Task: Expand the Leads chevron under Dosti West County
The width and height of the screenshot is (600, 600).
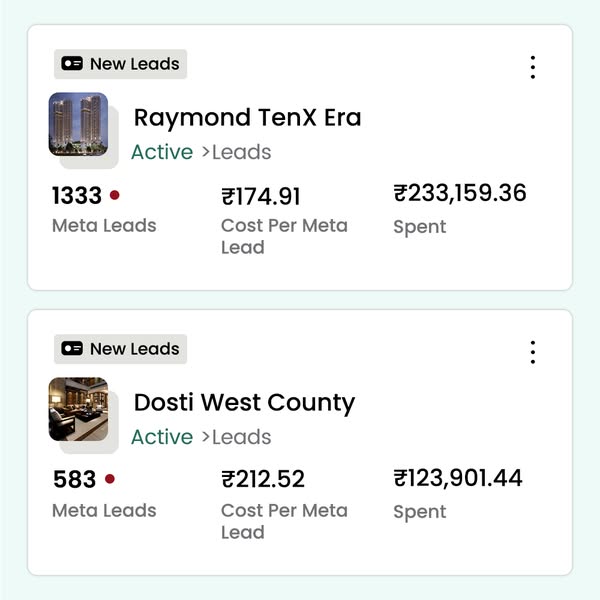Action: coord(206,437)
